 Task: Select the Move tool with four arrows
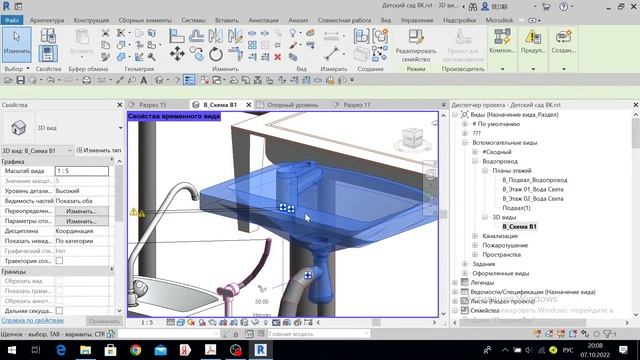177,54
